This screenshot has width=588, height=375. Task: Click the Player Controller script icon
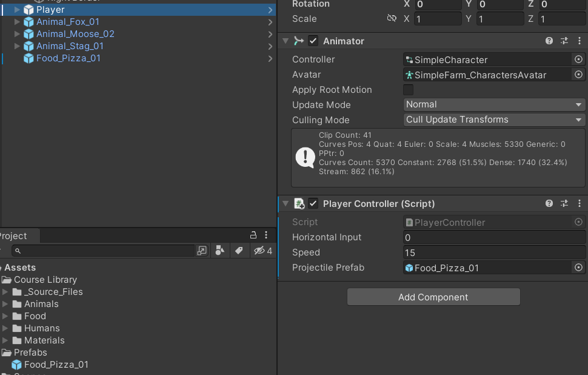point(299,203)
